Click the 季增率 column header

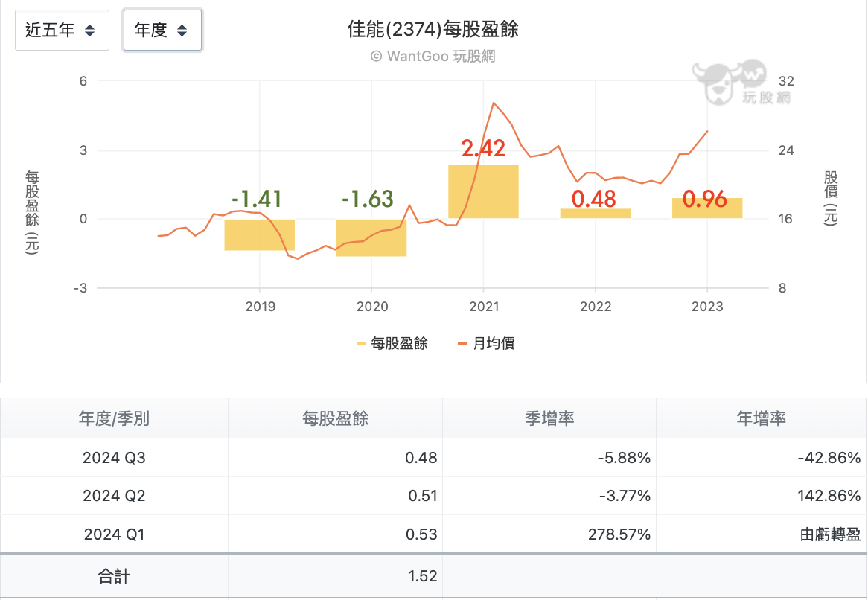tap(549, 418)
